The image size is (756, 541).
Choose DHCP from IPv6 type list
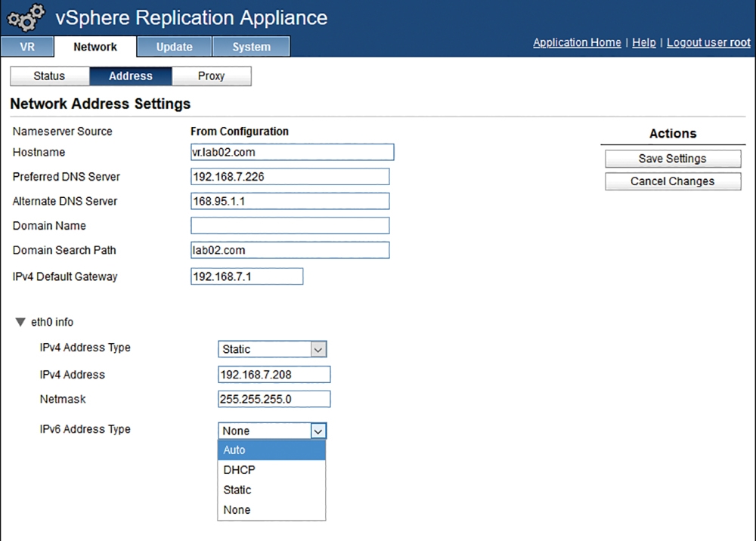tap(271, 470)
